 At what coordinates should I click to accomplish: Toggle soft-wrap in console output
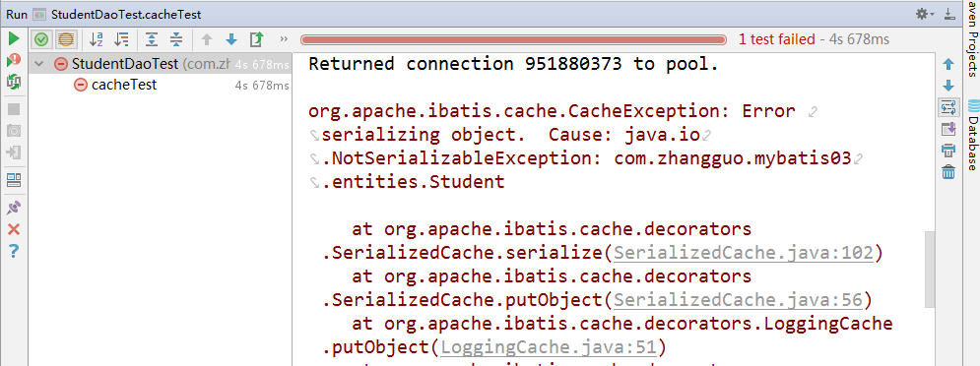tap(948, 107)
